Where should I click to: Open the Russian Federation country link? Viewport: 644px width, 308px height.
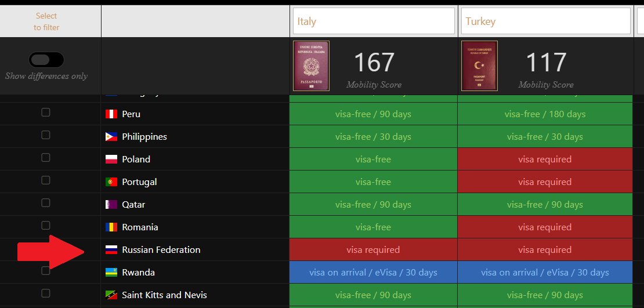click(x=161, y=250)
